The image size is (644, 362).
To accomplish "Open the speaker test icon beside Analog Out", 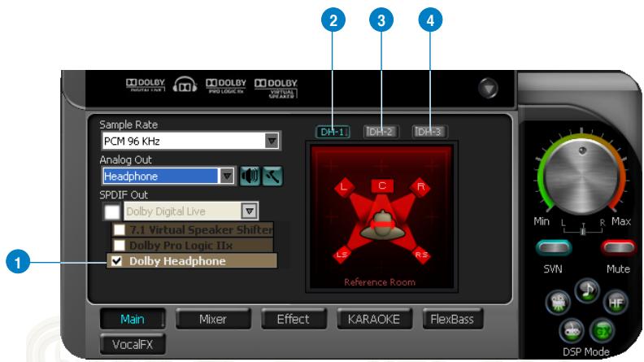I will click(x=250, y=177).
